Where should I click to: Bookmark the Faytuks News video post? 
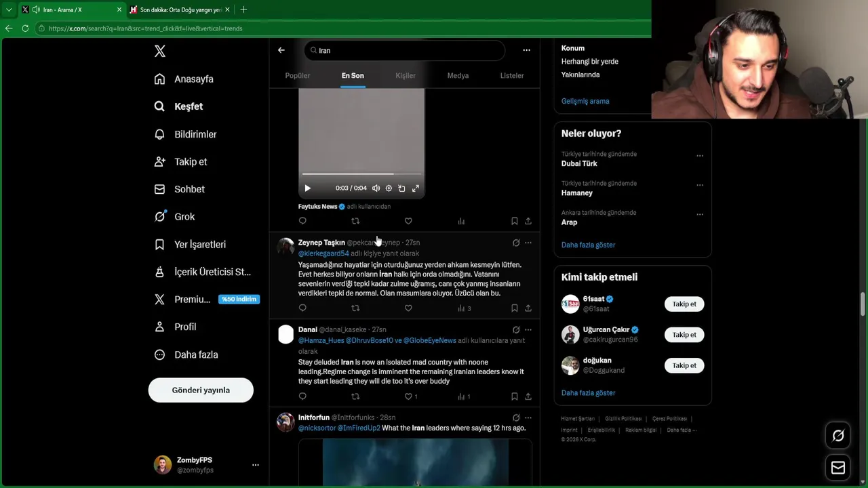point(514,221)
